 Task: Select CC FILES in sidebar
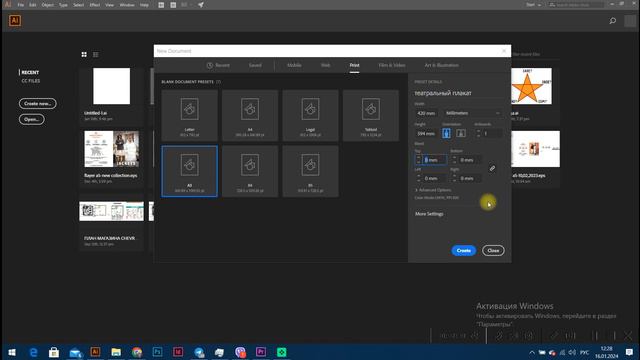[x=31, y=81]
